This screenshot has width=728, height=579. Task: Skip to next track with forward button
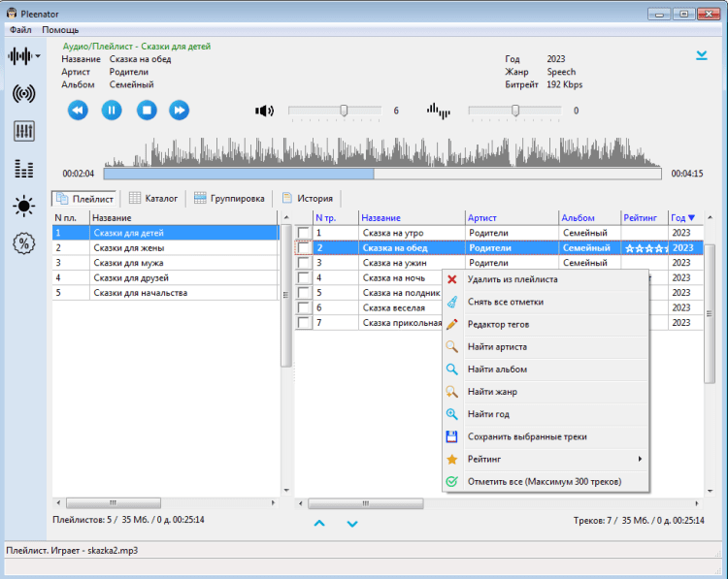click(180, 111)
